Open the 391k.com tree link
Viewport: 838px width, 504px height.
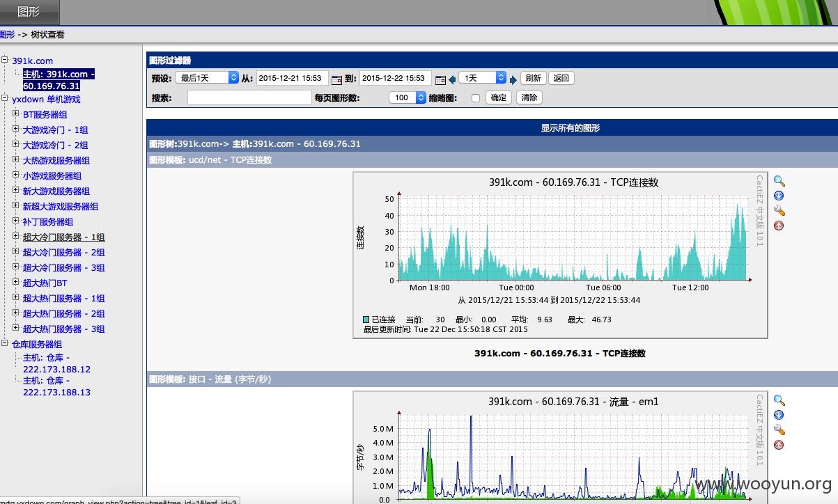(x=32, y=61)
